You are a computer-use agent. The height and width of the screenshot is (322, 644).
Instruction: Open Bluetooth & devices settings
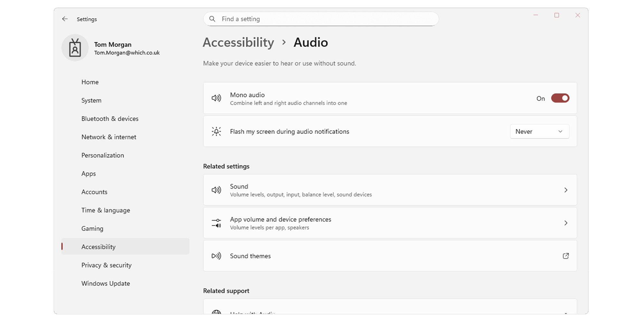point(110,118)
